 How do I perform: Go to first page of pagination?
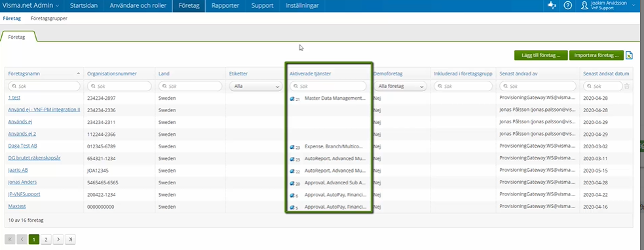click(10, 240)
